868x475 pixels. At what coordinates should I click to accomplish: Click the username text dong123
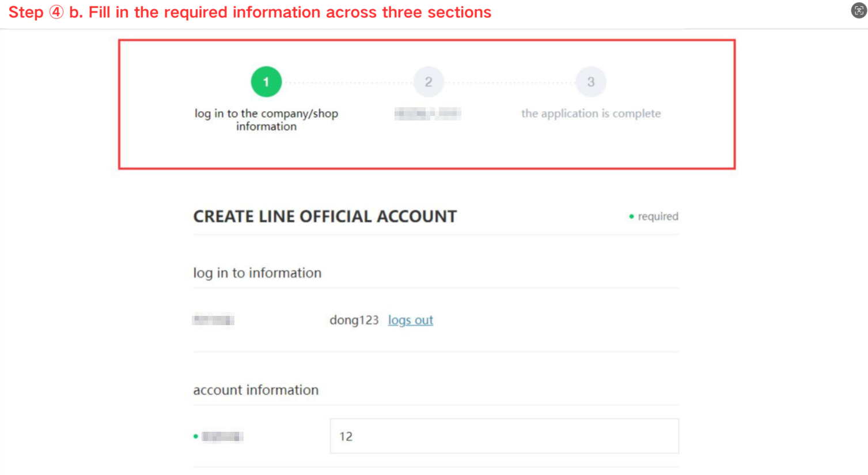click(354, 320)
